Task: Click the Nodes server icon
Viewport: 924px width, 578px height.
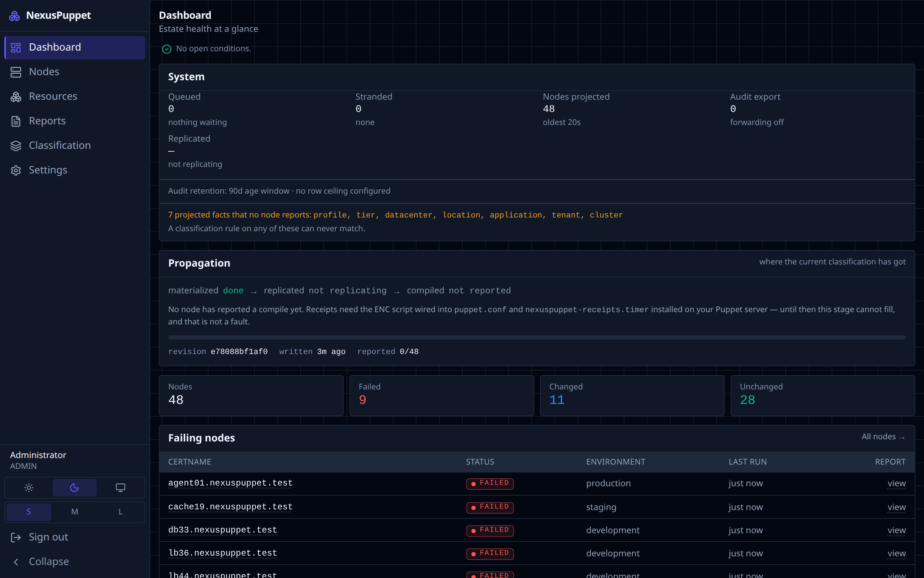Action: point(16,72)
